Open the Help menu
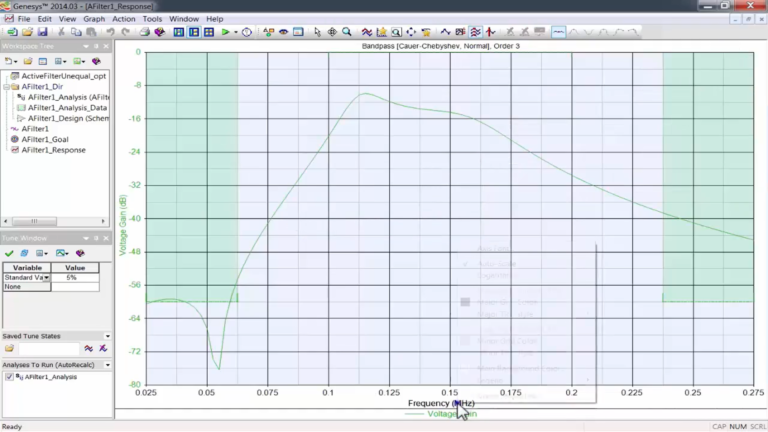This screenshot has width=768, height=432. 215,19
